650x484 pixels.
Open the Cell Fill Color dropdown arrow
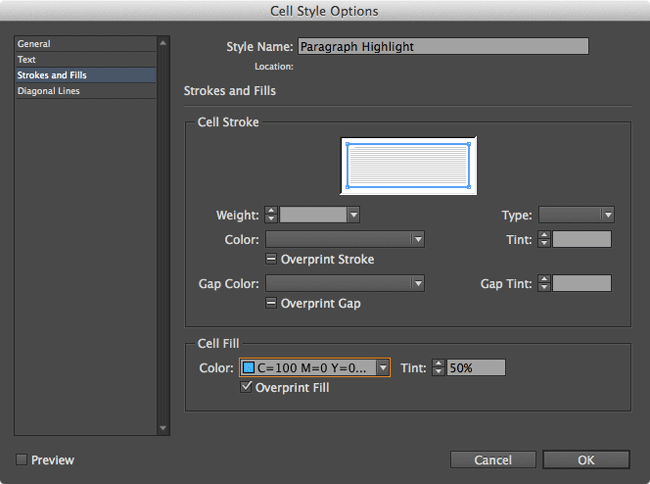tap(383, 368)
